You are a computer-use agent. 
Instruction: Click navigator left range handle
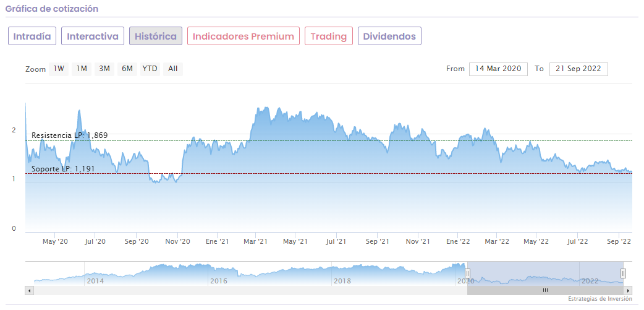tap(468, 273)
